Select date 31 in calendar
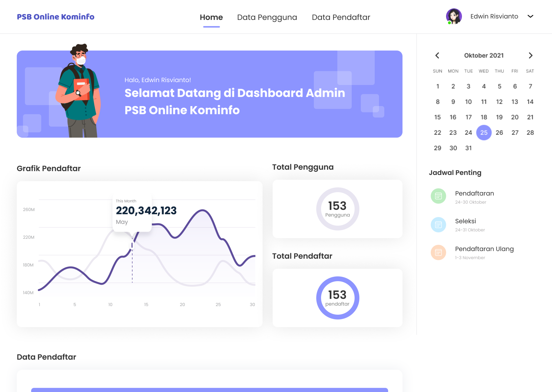 pos(468,148)
